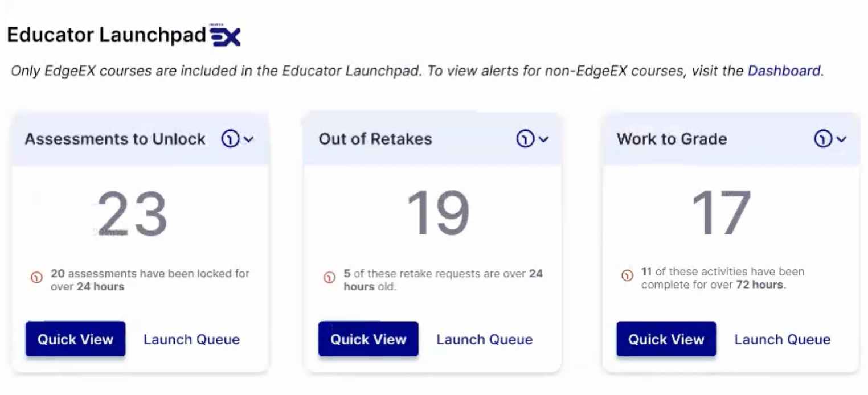Screen dimensions: 868x395
Task: Click the clock icon in Out of Retakes header
Action: (525, 139)
